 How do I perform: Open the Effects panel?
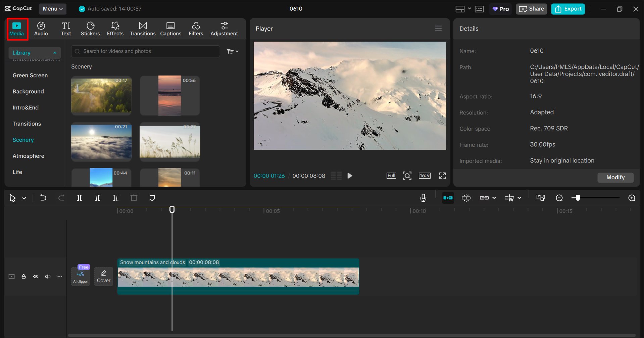[115, 29]
